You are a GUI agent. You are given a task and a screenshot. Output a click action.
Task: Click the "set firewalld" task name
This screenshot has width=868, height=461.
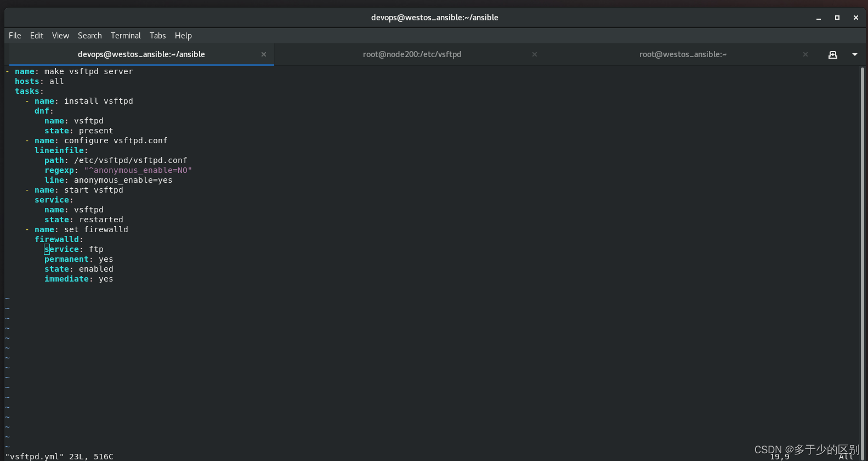click(x=96, y=229)
